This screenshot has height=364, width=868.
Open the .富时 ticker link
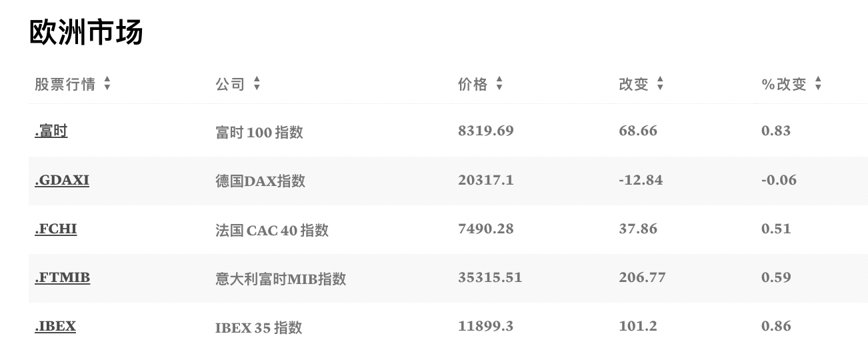click(51, 131)
